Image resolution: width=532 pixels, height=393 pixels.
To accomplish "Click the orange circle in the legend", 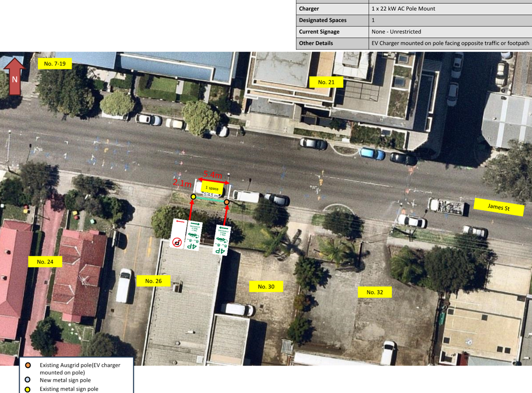I will (x=28, y=365).
